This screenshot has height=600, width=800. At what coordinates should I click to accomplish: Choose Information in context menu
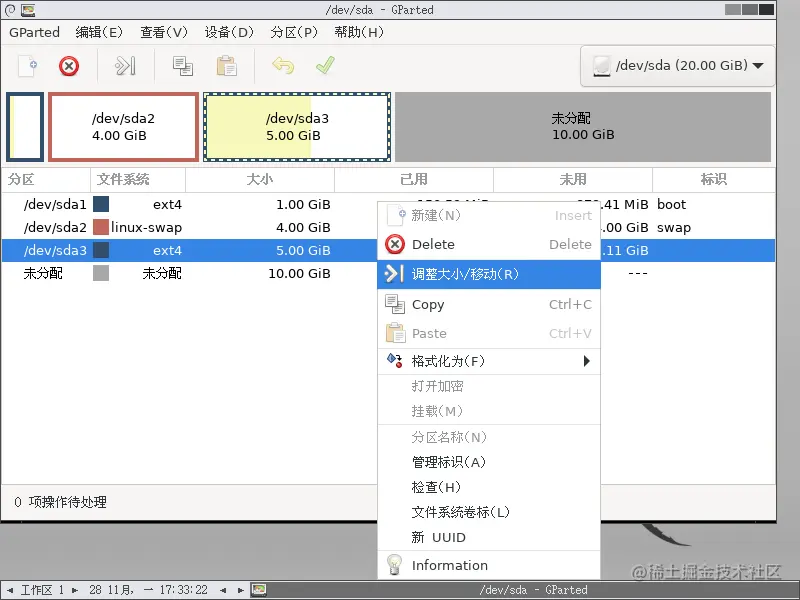point(489,565)
